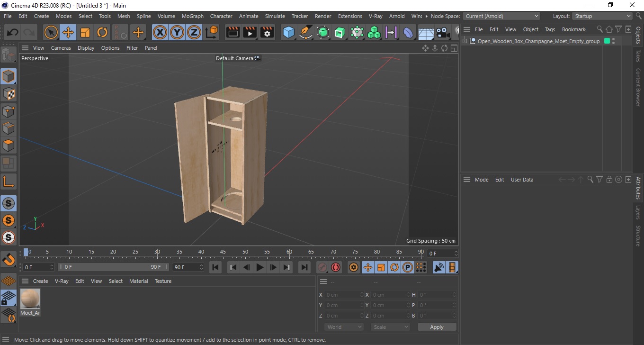Open the File menu in menu bar
Screen dimensions: 644x345
(x=8, y=16)
